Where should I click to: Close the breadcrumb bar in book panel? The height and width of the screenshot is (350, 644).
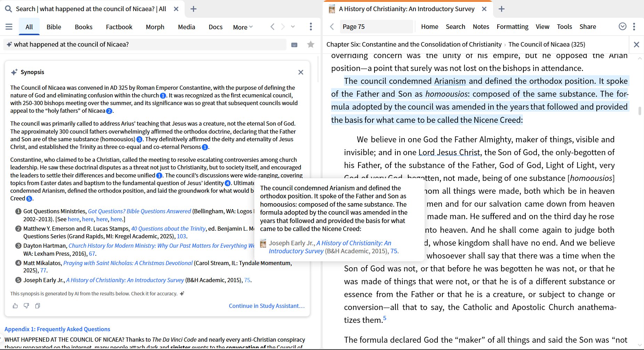(636, 45)
